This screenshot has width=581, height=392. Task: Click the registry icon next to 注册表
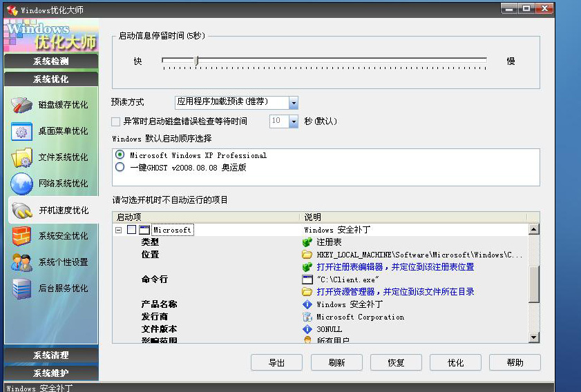[307, 242]
